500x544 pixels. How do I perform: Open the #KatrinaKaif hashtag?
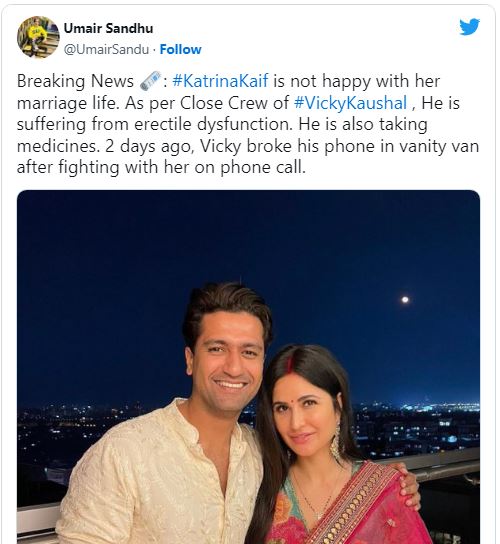[x=220, y=81]
